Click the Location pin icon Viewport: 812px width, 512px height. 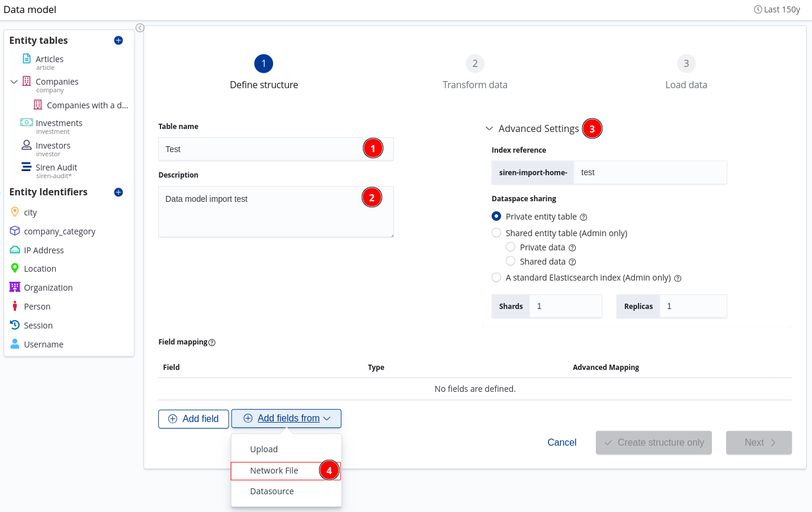pyautogui.click(x=15, y=268)
